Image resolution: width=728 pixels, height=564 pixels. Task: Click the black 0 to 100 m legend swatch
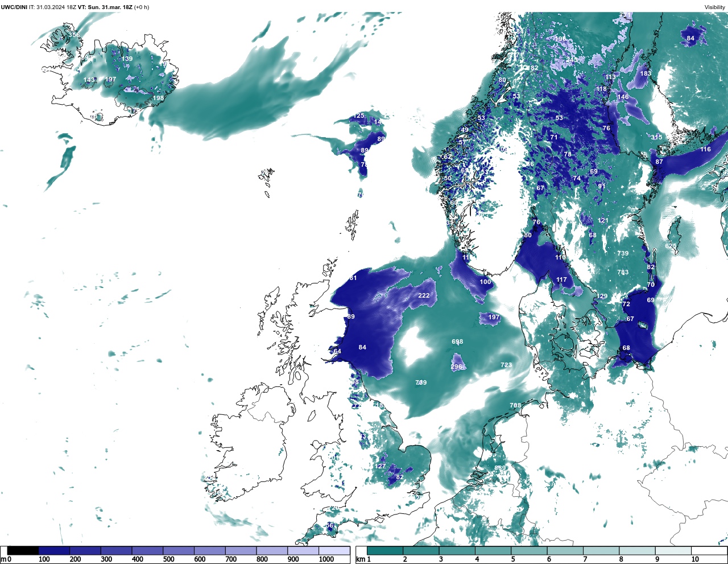click(x=23, y=550)
